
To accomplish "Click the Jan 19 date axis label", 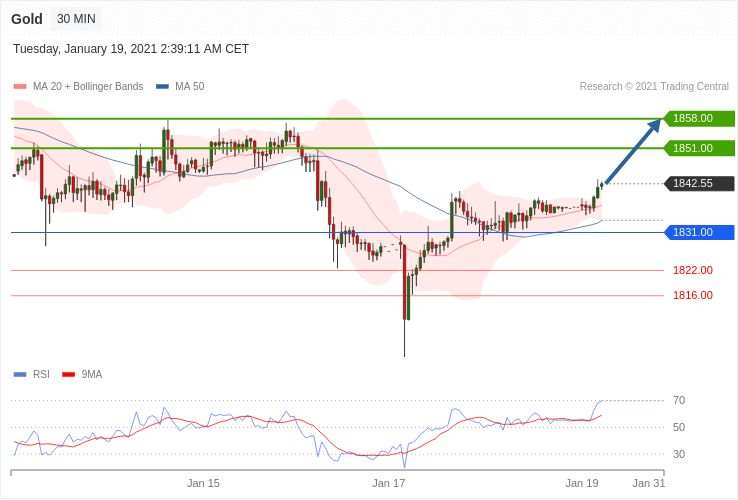I will click(582, 483).
